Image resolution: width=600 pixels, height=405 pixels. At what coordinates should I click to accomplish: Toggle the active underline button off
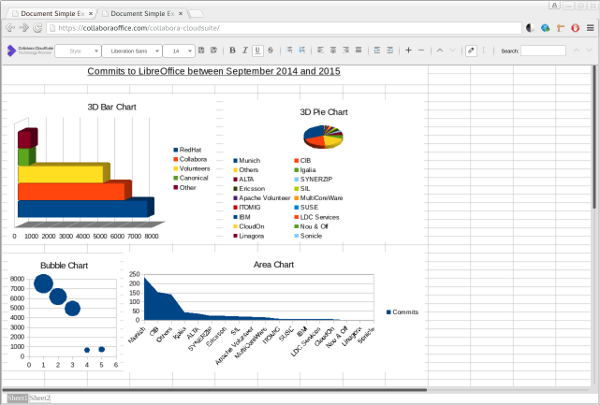point(258,51)
